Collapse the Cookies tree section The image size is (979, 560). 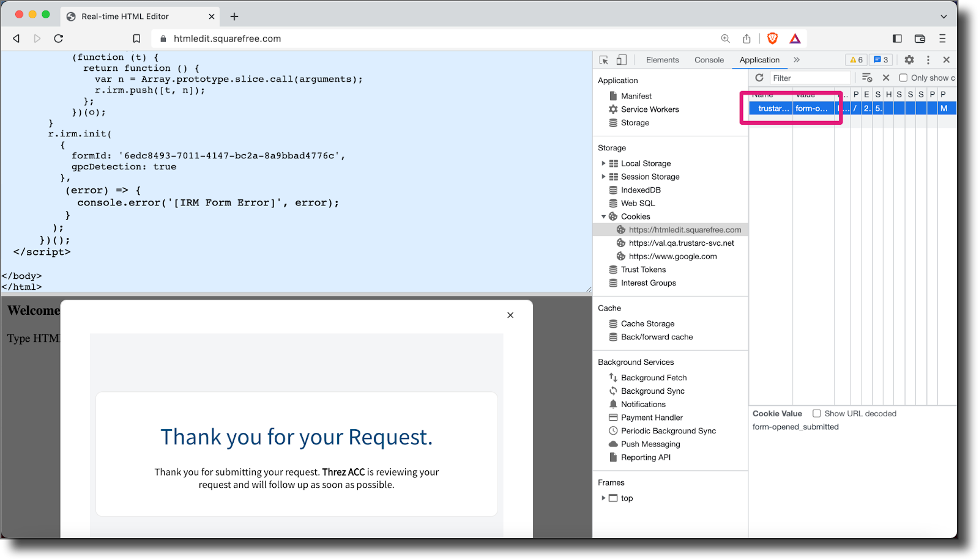(x=604, y=216)
